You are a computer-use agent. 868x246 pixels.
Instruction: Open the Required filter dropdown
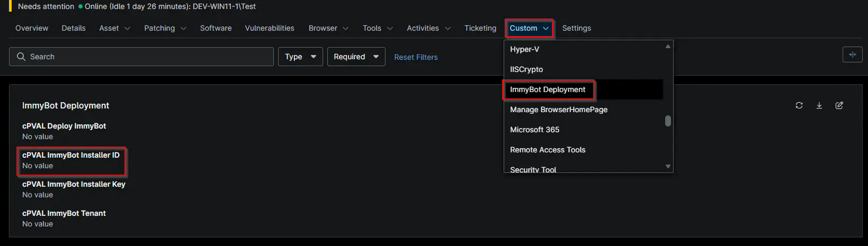(356, 57)
